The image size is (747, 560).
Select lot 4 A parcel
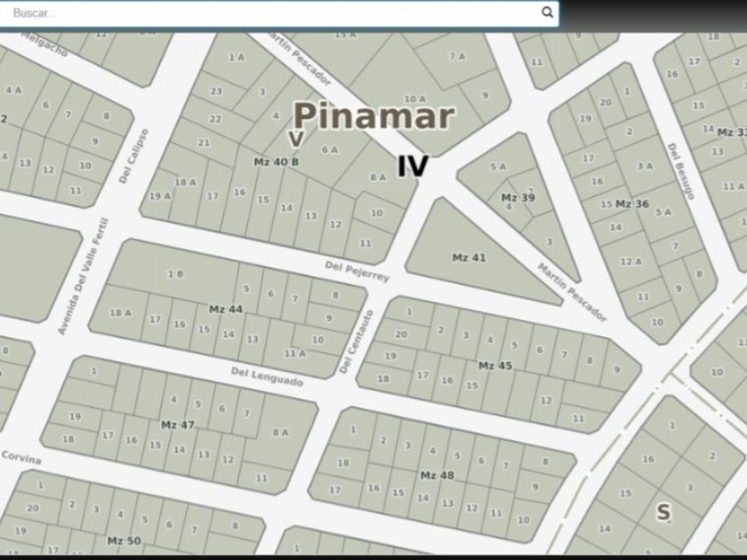click(13, 90)
